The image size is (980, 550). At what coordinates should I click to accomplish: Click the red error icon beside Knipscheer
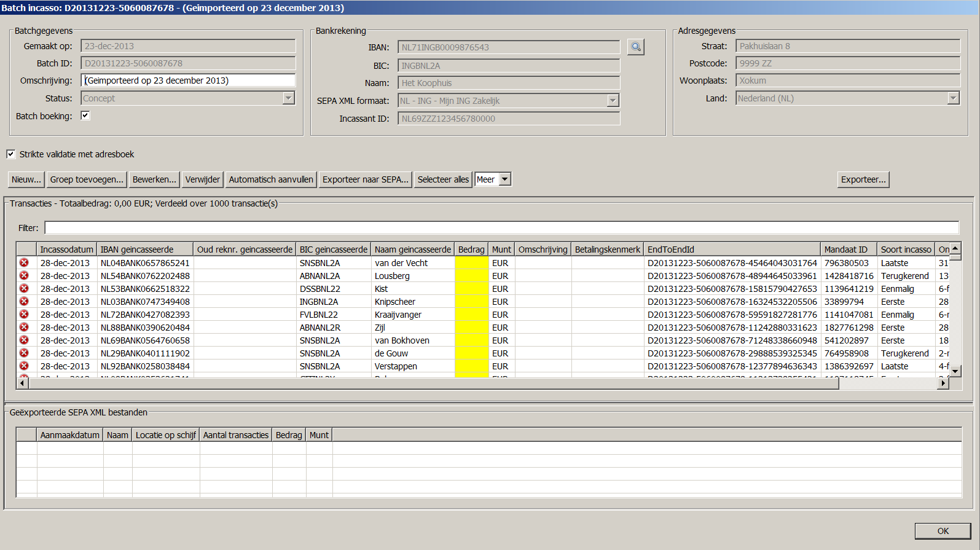tap(24, 302)
